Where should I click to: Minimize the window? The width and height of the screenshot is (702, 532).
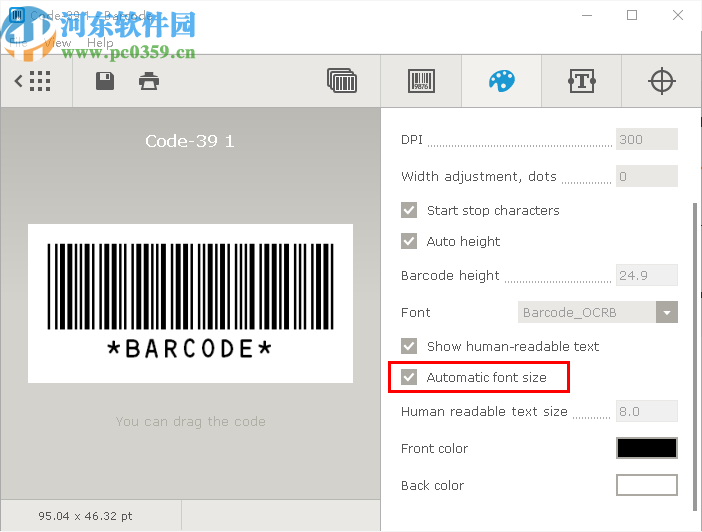[x=587, y=15]
